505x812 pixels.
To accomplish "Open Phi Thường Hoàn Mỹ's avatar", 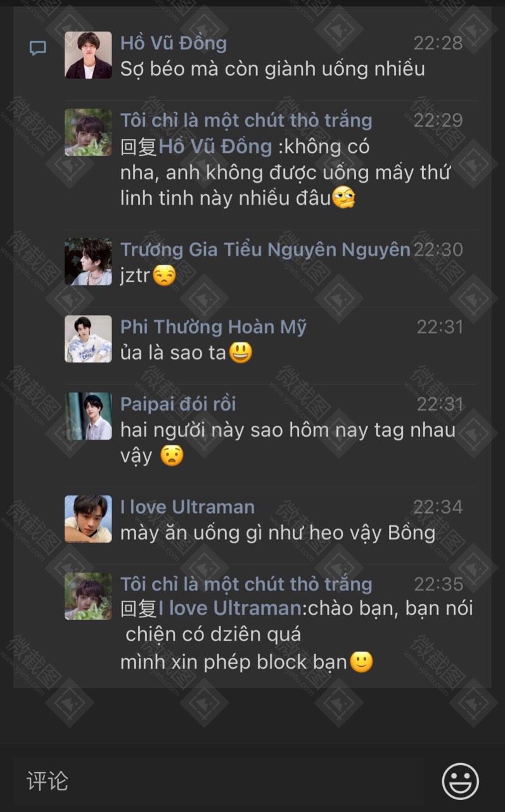I will tap(88, 339).
